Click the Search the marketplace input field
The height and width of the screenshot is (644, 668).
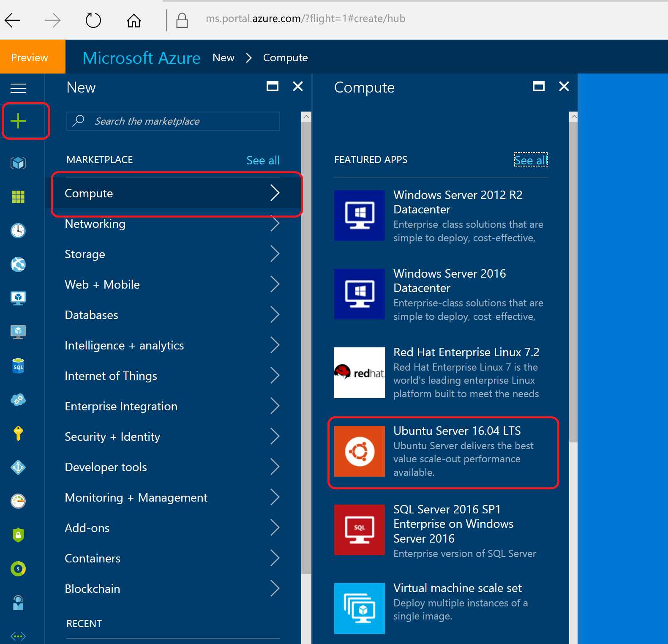173,121
